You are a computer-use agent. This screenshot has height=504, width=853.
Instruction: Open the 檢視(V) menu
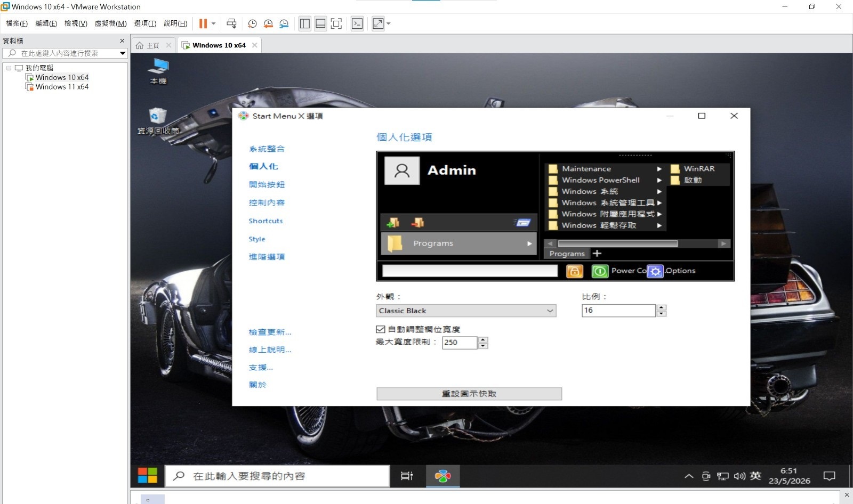pyautogui.click(x=76, y=23)
